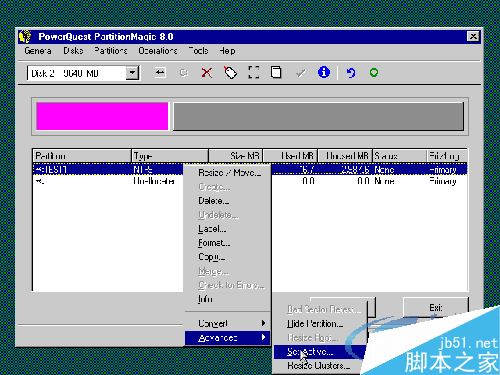This screenshot has height=375, width=500.
Task: Open the Operations menu
Action: click(x=158, y=51)
